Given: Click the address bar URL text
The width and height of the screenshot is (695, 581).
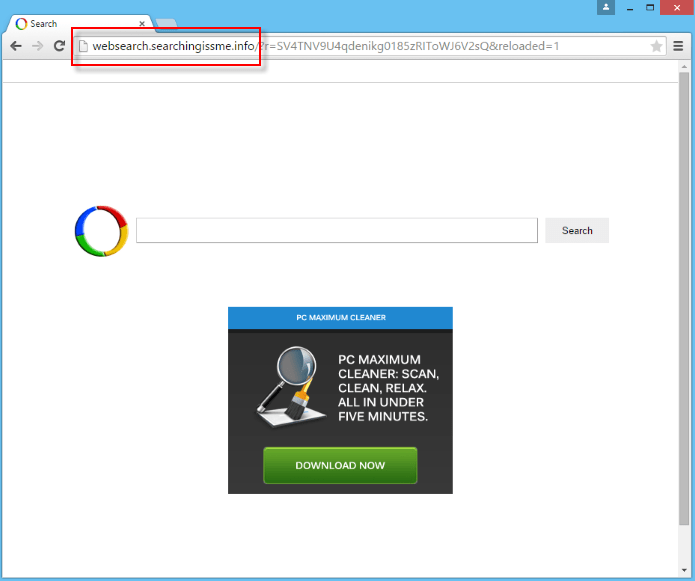Looking at the screenshot, I should tap(325, 46).
